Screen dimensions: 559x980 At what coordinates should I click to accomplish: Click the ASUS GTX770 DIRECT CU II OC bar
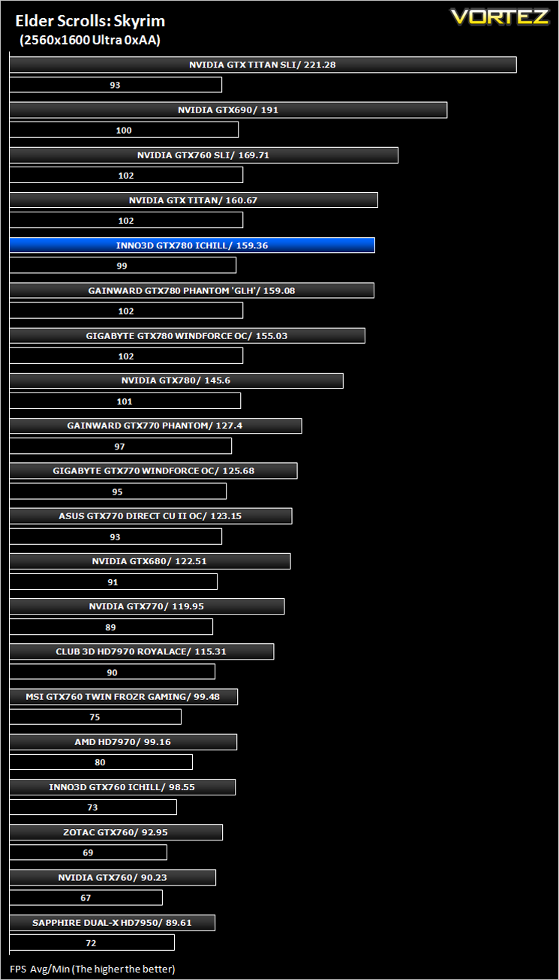(151, 516)
